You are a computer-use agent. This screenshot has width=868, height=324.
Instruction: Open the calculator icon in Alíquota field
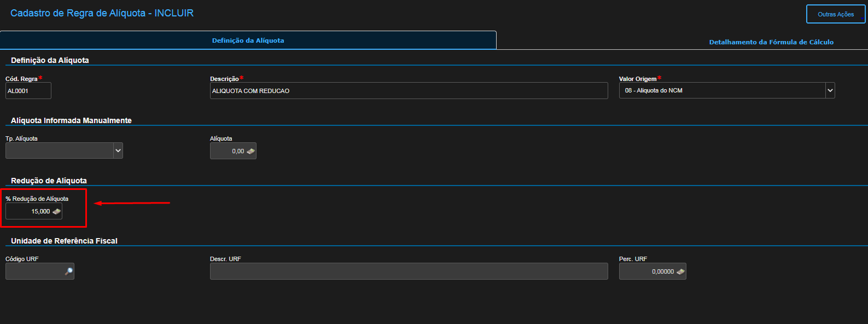click(x=251, y=152)
